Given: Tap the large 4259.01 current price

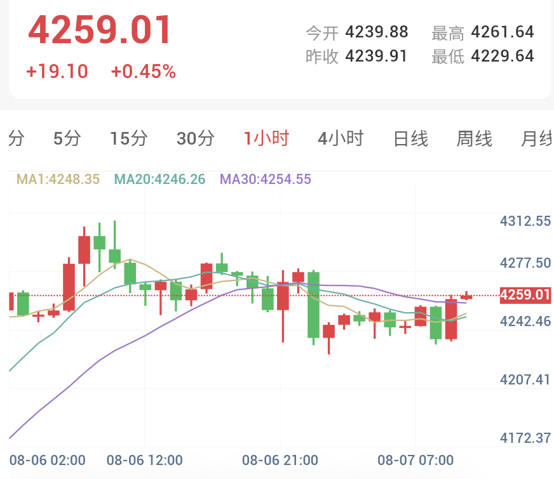Looking at the screenshot, I should (x=100, y=30).
